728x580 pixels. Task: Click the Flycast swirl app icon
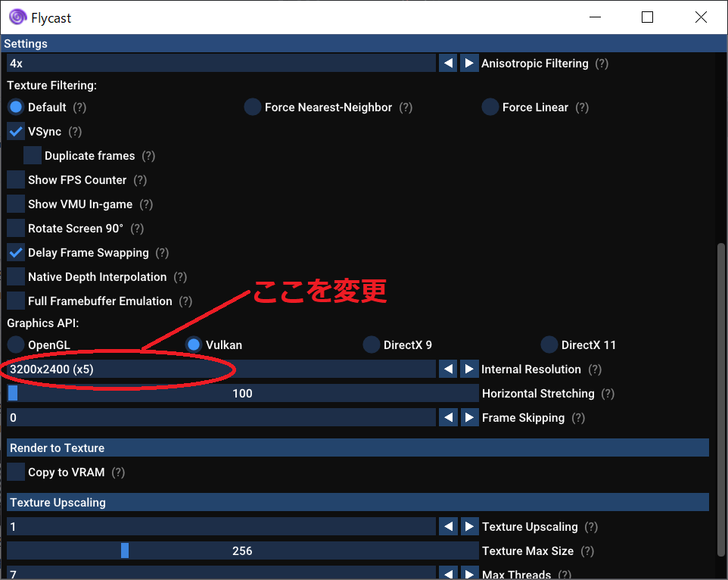(17, 17)
